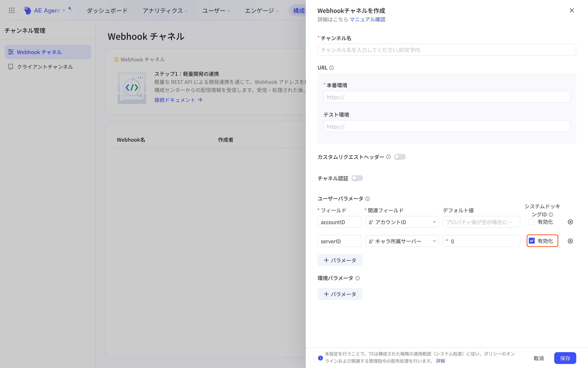Image resolution: width=588 pixels, height=368 pixels.
Task: Add a user parameter with + パラメータ
Action: point(340,260)
